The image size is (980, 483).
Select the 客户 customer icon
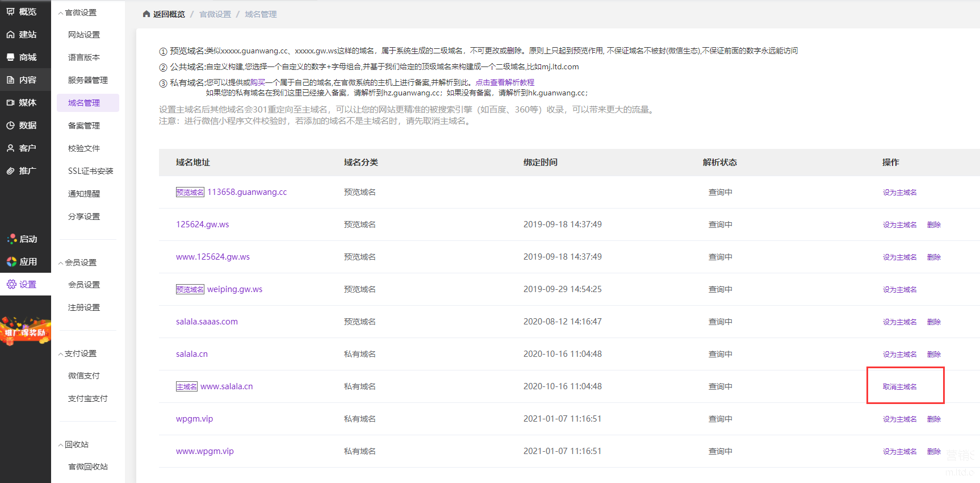(x=11, y=148)
